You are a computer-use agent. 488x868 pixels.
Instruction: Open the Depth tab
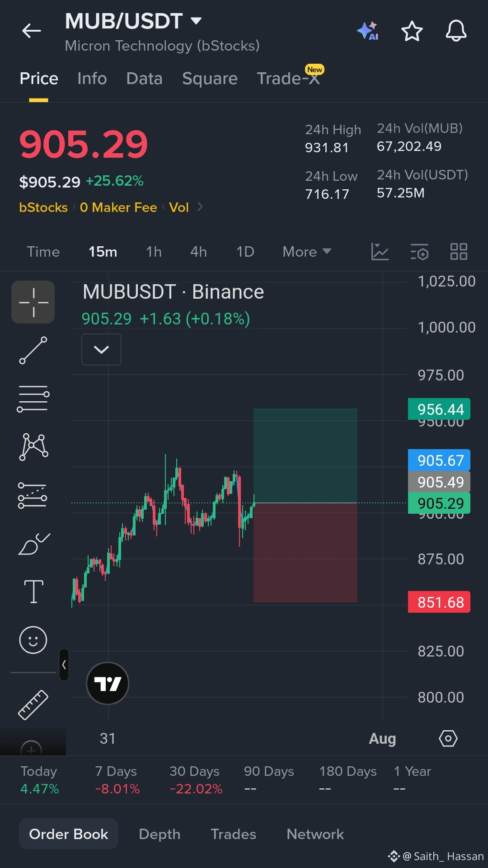160,834
